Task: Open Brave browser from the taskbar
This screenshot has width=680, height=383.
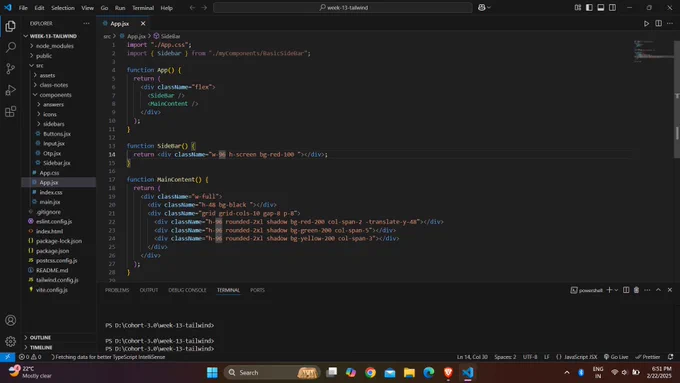Action: pos(448,372)
